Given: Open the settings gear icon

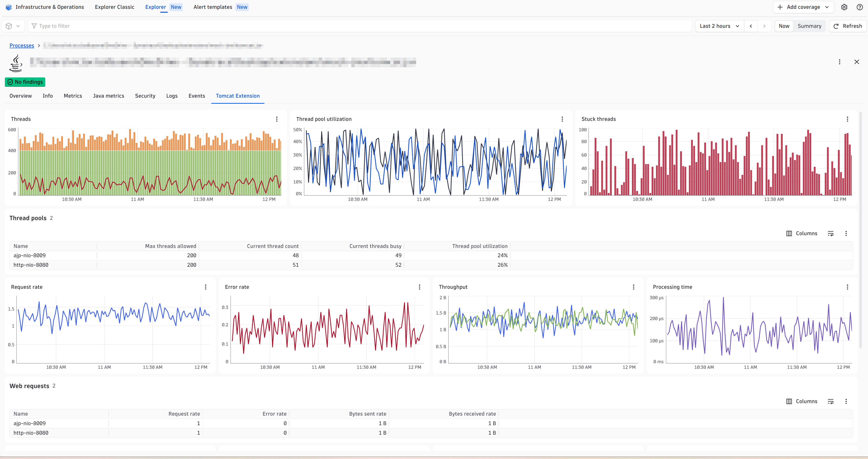Looking at the screenshot, I should (x=844, y=7).
